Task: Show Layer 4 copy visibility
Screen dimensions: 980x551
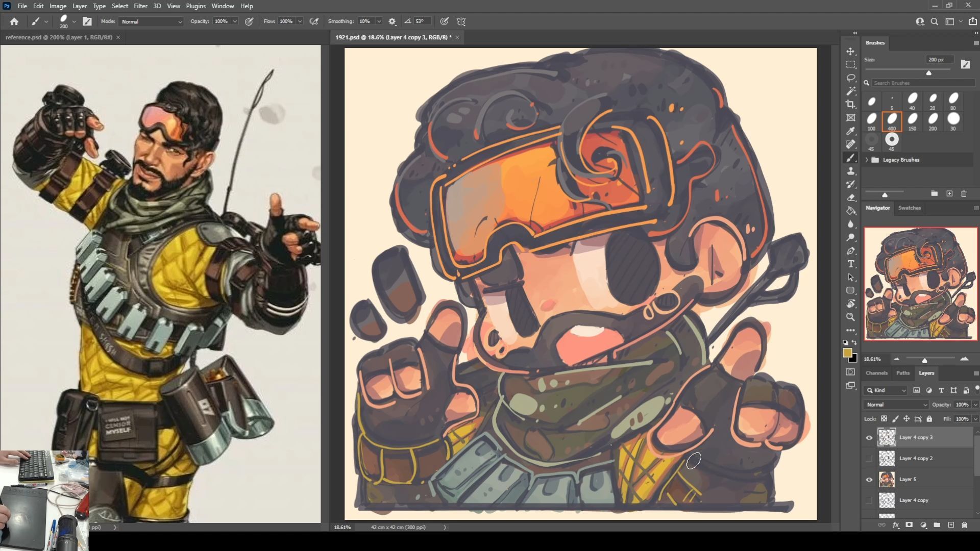Action: [869, 500]
